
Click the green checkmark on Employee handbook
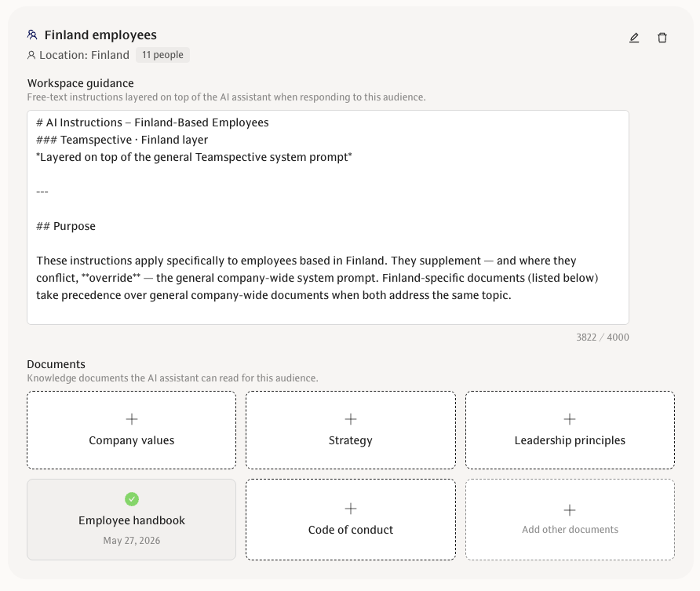point(132,499)
